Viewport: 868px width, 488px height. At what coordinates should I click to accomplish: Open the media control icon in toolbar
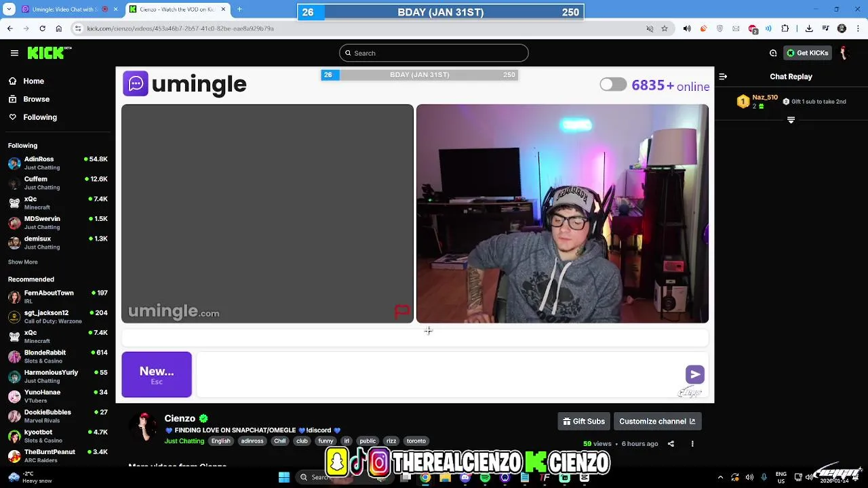click(825, 28)
